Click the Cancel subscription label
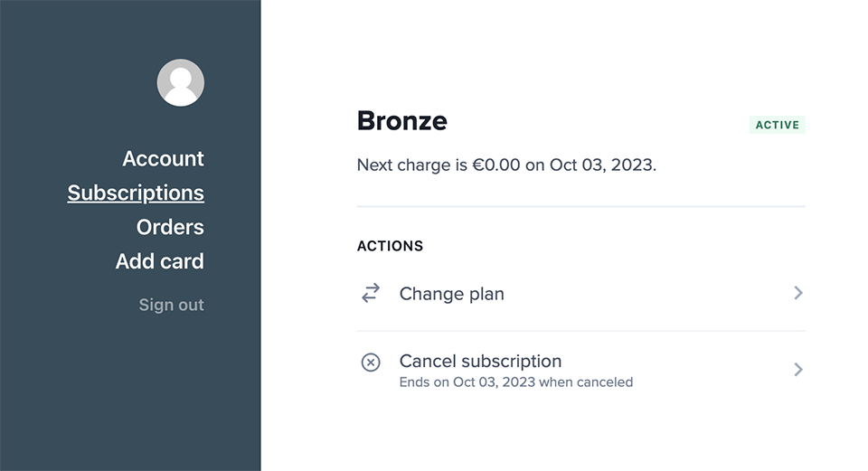The width and height of the screenshot is (868, 471). (x=480, y=361)
